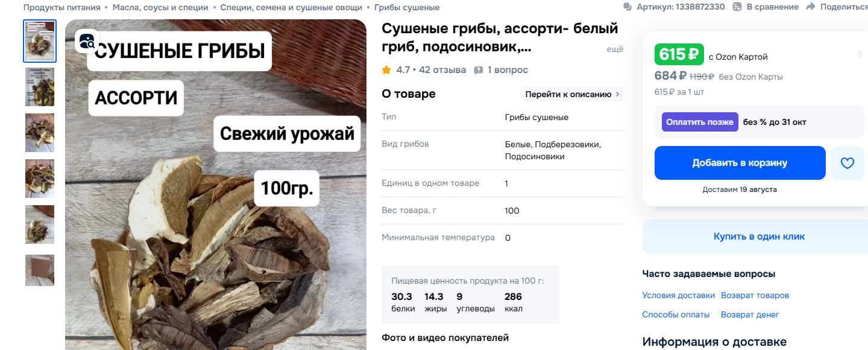The height and width of the screenshot is (350, 868).
Task: Open Продукты питания breadcrumb
Action: pos(61,7)
